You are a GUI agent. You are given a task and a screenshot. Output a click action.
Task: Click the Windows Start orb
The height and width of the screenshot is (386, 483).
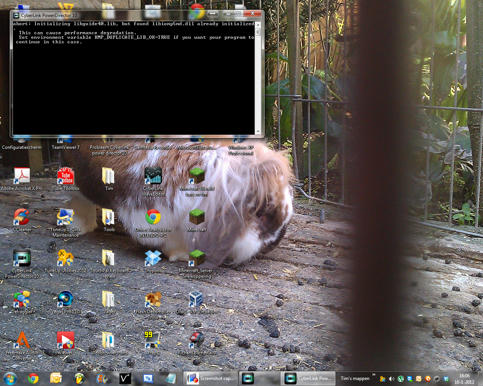click(10, 379)
